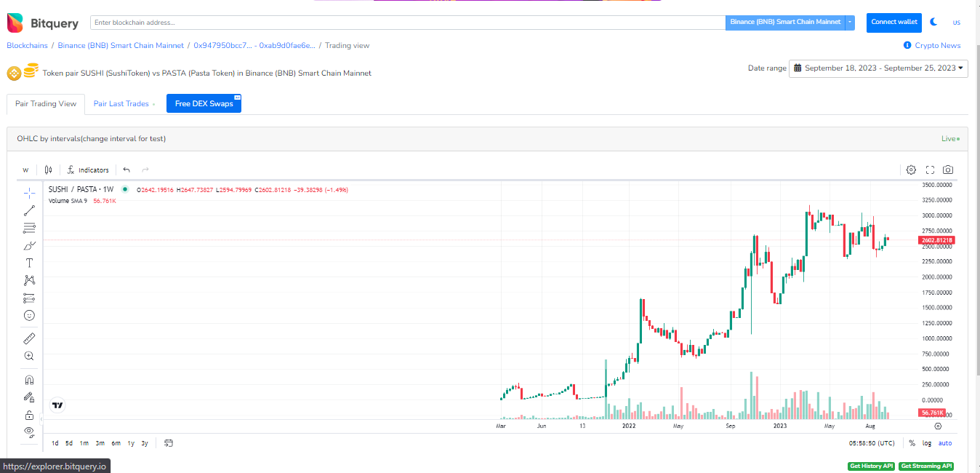Viewport: 980px width, 473px height.
Task: Hide all drawings with eye icon
Action: (29, 432)
